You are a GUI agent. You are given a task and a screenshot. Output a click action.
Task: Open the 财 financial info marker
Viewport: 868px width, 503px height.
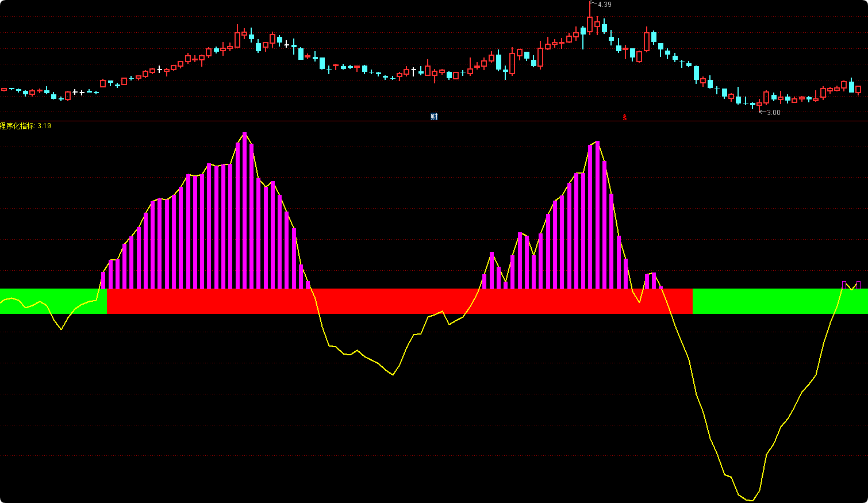point(434,117)
